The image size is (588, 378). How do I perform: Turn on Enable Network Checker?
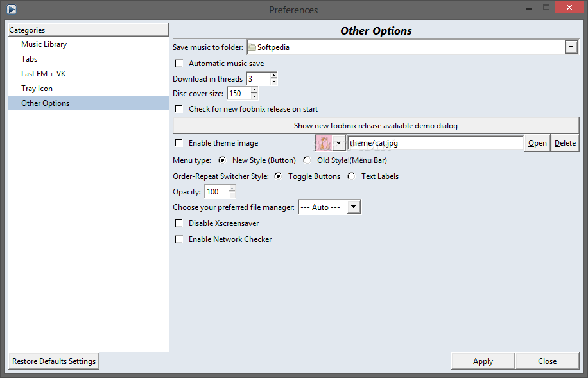click(179, 239)
